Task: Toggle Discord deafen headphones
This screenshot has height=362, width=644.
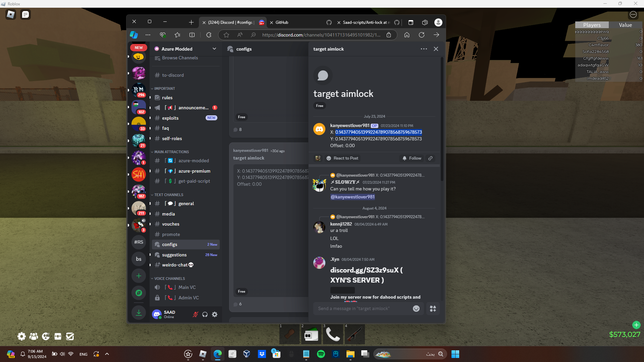Action: [x=205, y=314]
